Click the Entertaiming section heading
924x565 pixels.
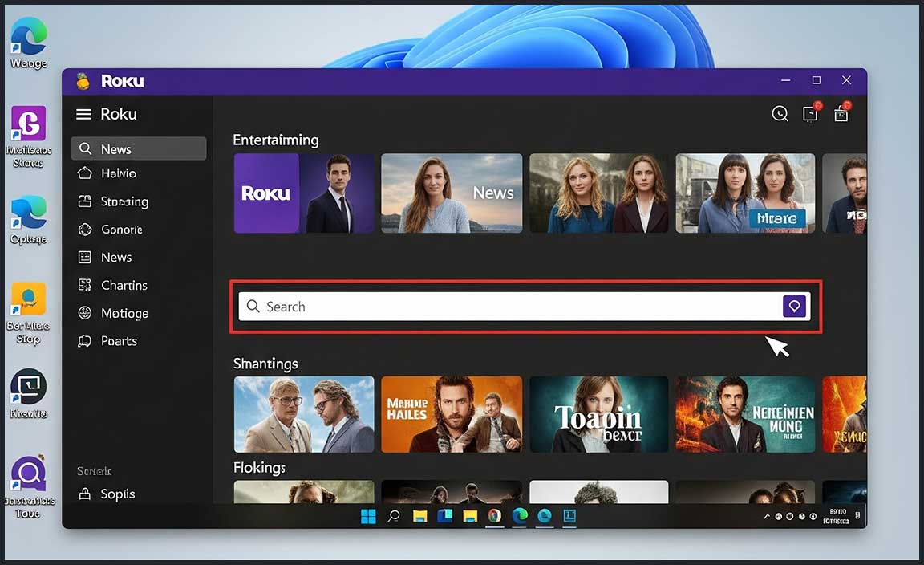(x=276, y=140)
